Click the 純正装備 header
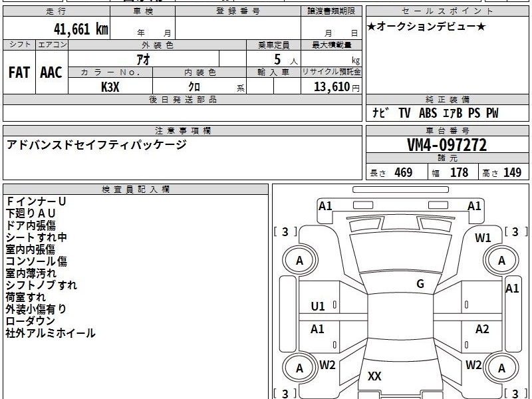Screen dimensions: 532x399 click(x=448, y=99)
